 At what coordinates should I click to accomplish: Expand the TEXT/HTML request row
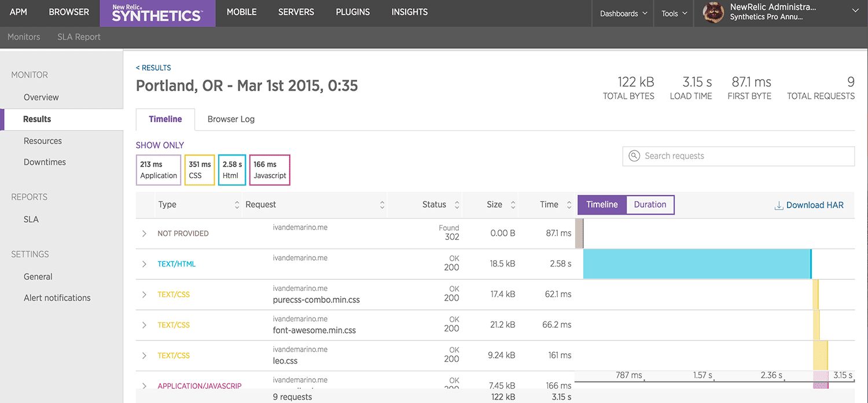point(144,264)
